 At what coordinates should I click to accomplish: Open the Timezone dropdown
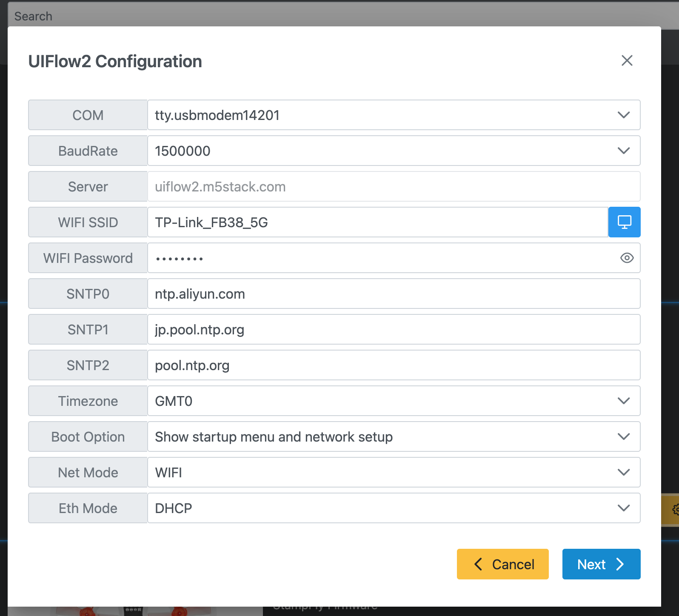click(394, 401)
